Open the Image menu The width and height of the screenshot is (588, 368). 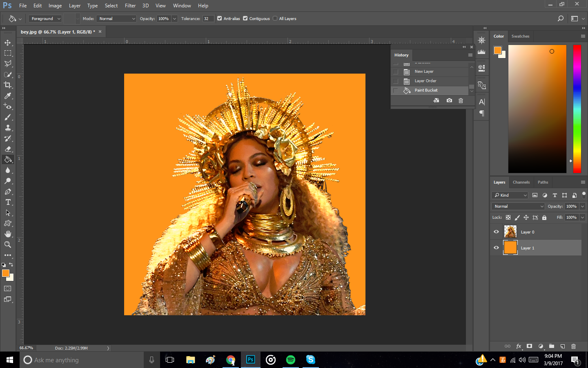point(55,6)
